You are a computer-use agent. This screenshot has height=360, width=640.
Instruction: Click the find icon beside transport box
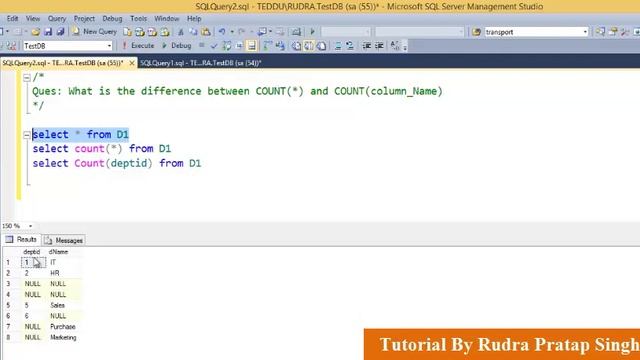[x=476, y=32]
